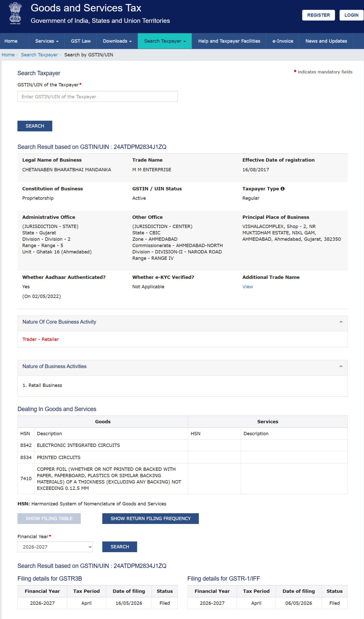364x619 pixels.
Task: Open Help and Taxpayer Facilities
Action: [x=229, y=41]
